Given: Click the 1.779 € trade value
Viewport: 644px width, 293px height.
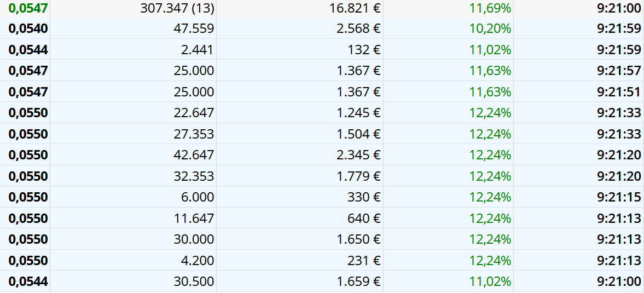Looking at the screenshot, I should 359,176.
